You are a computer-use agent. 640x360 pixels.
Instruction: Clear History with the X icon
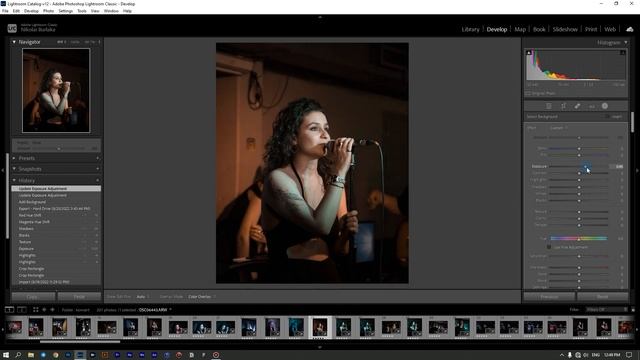[x=98, y=180]
